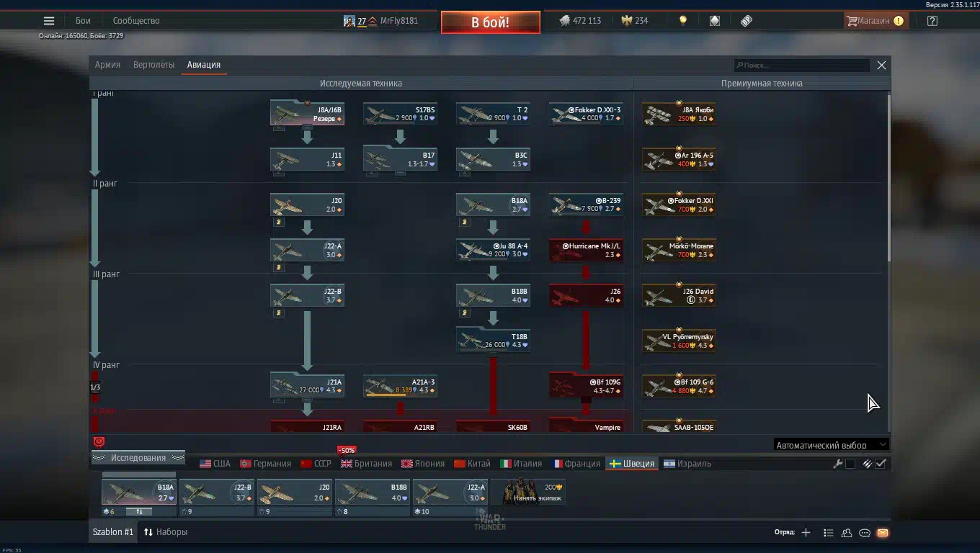Select the Vampire jet in tree
Screen dimensions: 980x553
pos(586,426)
